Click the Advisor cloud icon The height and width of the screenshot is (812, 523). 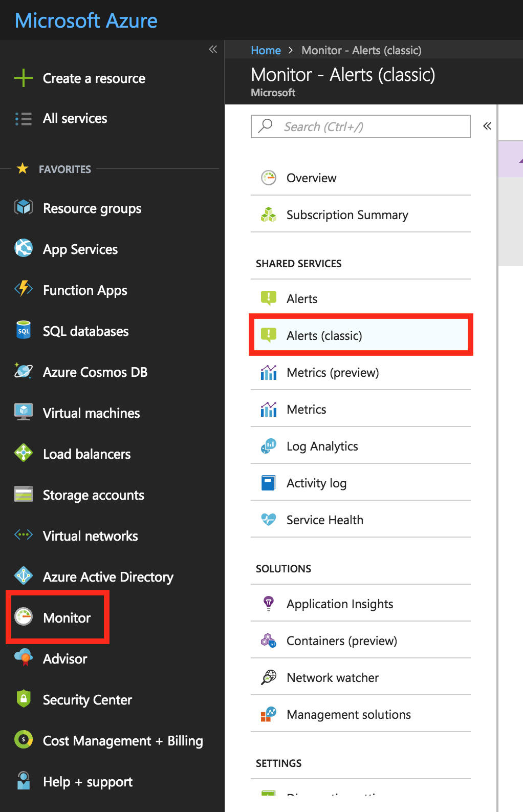coord(24,657)
